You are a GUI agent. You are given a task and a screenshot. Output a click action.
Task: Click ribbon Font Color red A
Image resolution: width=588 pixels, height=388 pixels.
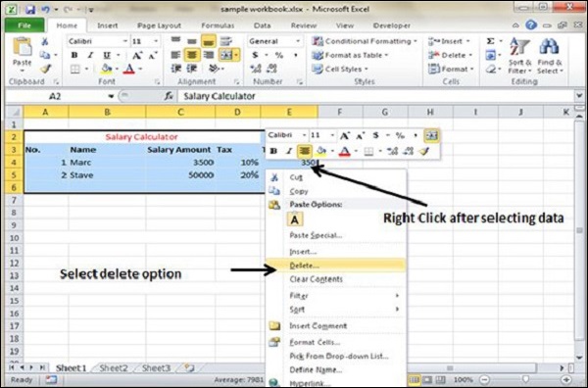(129, 69)
